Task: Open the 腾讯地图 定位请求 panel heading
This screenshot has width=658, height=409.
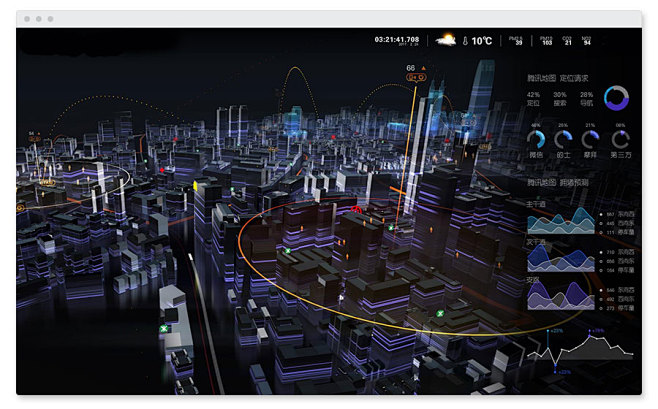Action: coord(557,78)
